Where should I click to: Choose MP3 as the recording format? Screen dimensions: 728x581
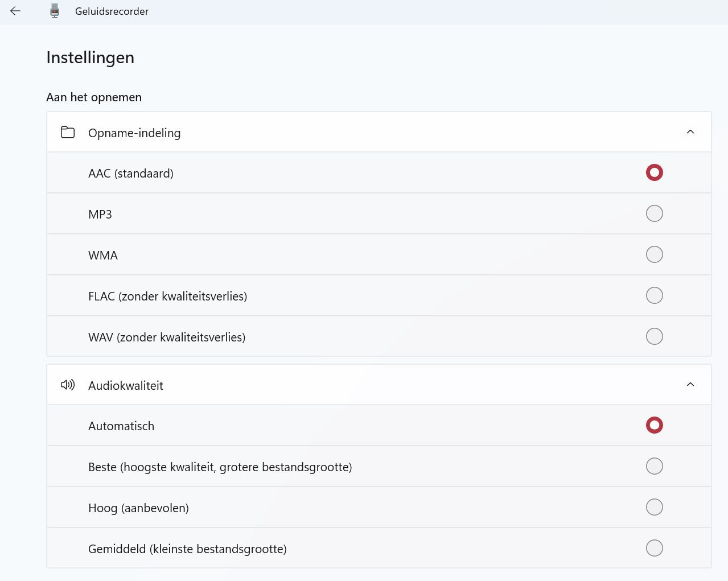(654, 213)
